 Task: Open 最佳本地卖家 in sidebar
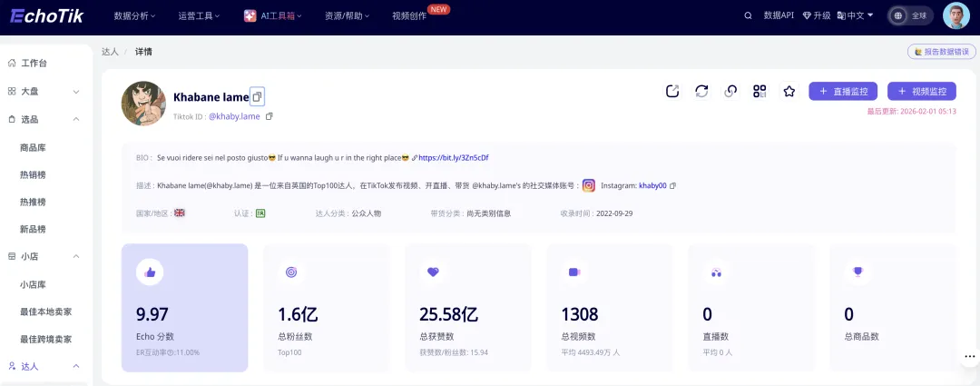(45, 312)
